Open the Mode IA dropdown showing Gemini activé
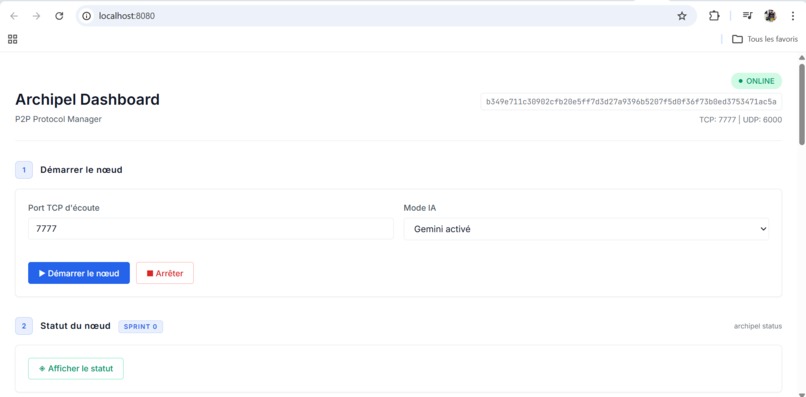806x397 pixels. (586, 229)
